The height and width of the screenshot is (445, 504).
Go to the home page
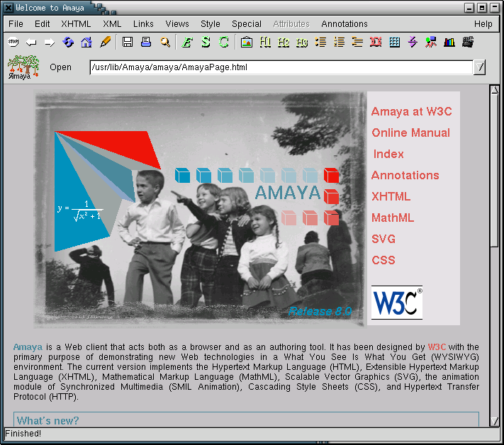tap(86, 43)
